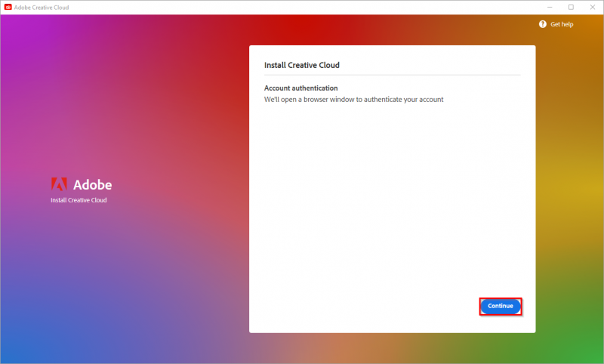Screen dimensions: 604x364
Task: Click the 'Adobe Creative Cloud' window title text
Action: tap(42, 8)
